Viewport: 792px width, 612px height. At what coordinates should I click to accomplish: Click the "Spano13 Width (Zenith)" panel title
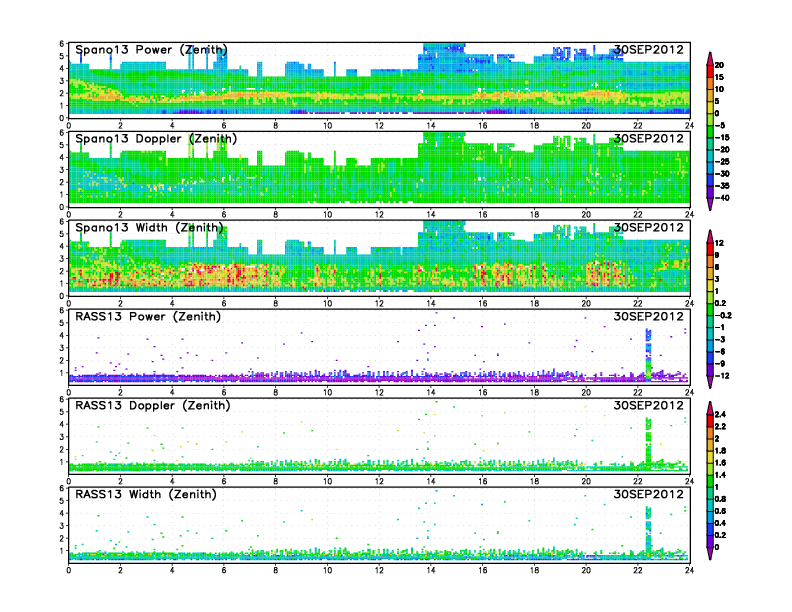point(150,228)
